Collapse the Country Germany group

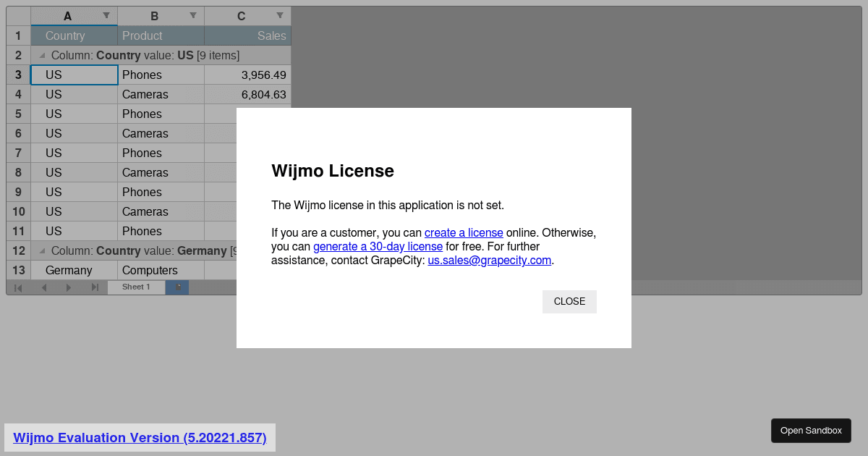tap(42, 250)
